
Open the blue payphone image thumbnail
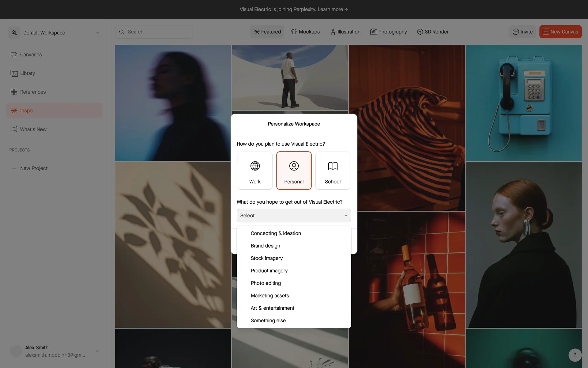click(x=523, y=103)
